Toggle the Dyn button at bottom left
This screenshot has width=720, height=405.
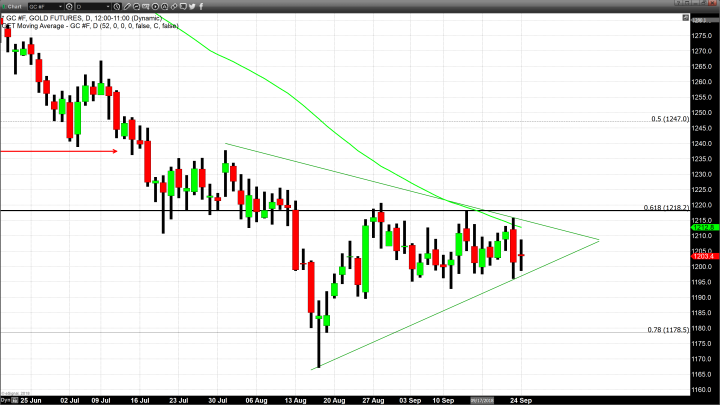tap(5, 399)
